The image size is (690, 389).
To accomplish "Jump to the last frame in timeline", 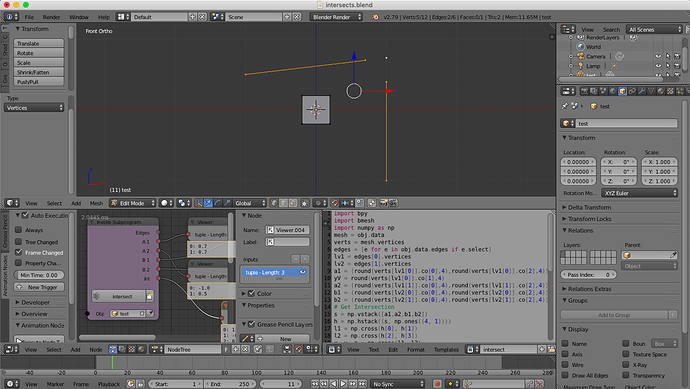I will pyautogui.click(x=363, y=384).
